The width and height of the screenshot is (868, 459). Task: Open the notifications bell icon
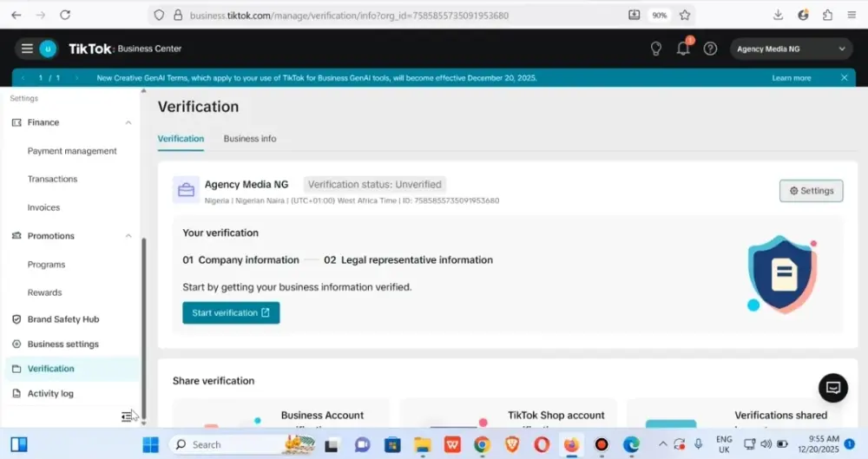[683, 49]
